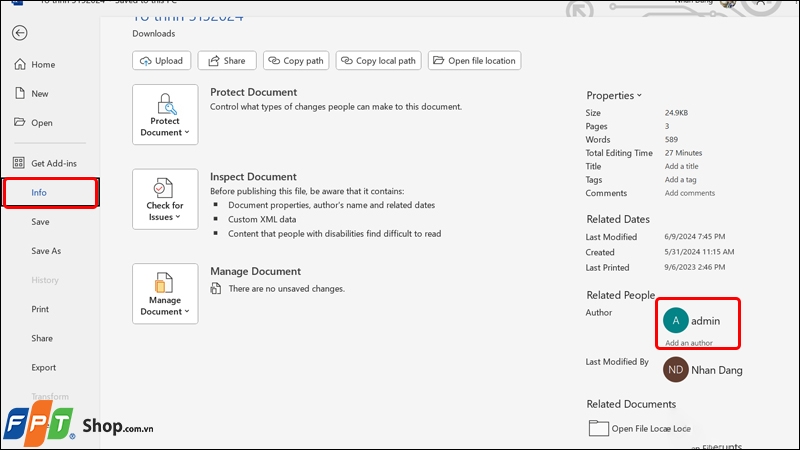Go to Print in the sidebar
Viewport: 800px width, 450px height.
click(x=40, y=309)
